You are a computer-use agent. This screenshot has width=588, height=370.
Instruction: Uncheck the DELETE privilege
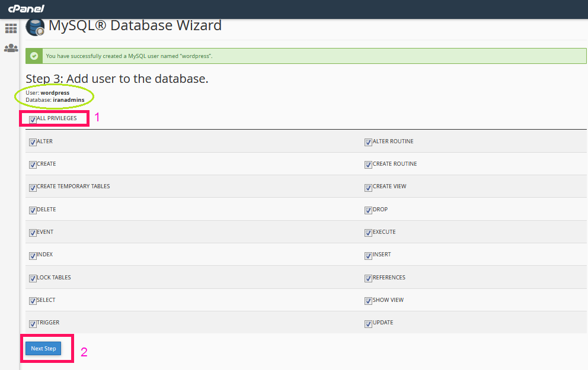coord(33,211)
